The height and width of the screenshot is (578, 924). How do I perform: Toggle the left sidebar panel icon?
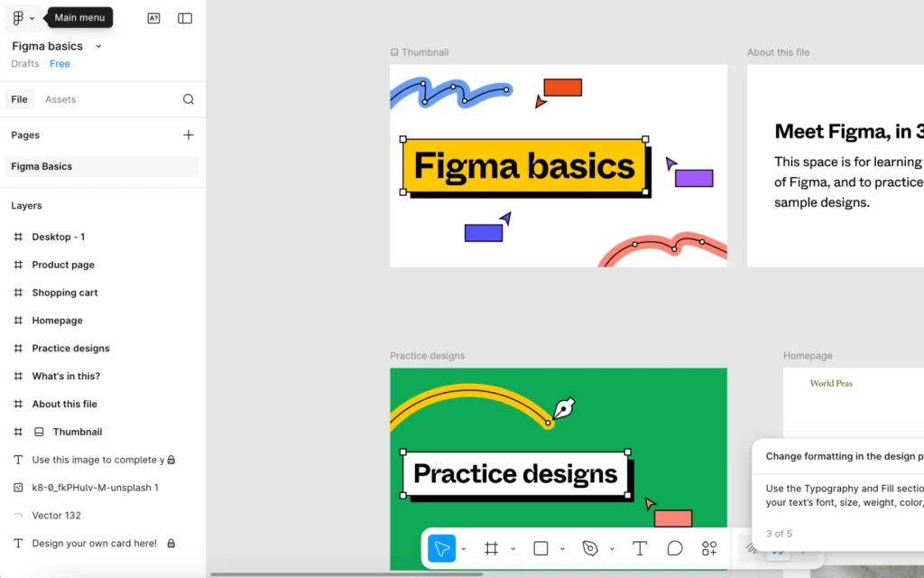[x=185, y=18]
